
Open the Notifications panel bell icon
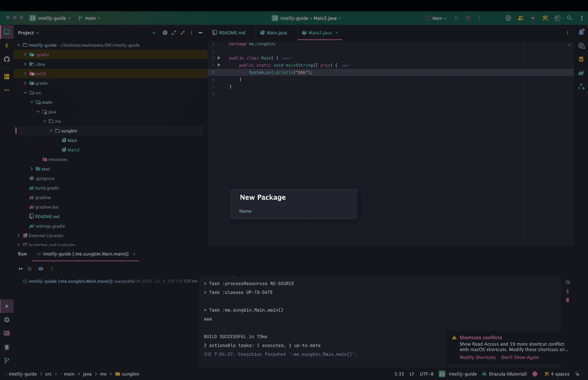click(x=581, y=33)
